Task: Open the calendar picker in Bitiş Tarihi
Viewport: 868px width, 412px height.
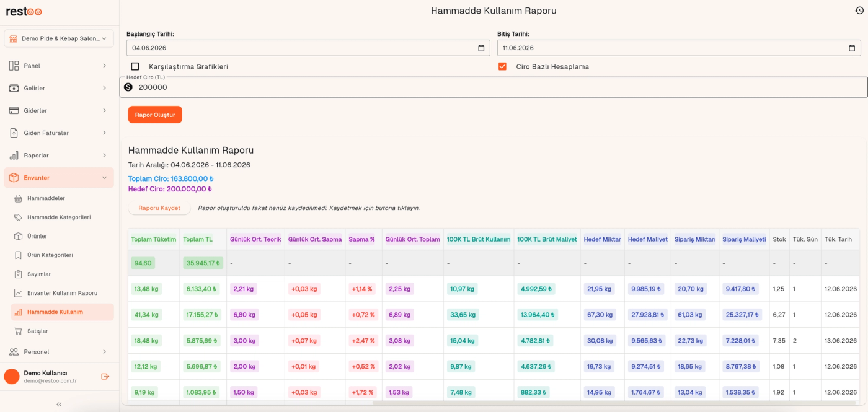Action: click(x=852, y=48)
